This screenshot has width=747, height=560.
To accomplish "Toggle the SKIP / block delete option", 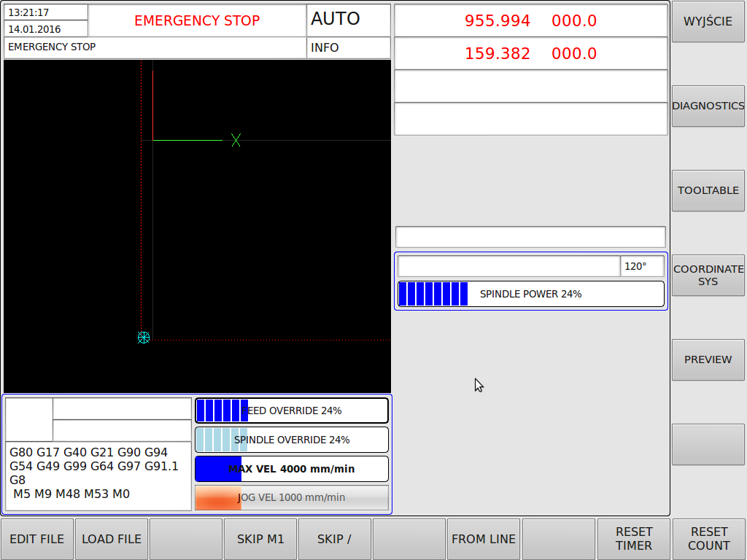I will [334, 539].
